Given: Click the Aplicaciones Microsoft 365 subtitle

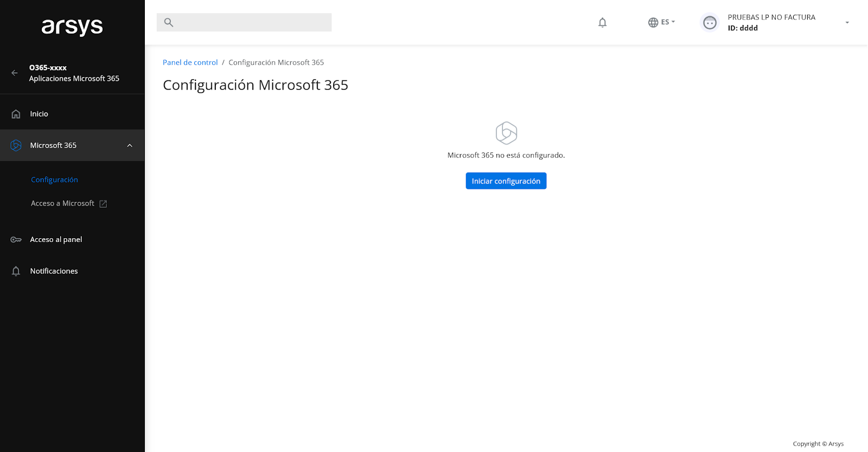Looking at the screenshot, I should tap(74, 79).
